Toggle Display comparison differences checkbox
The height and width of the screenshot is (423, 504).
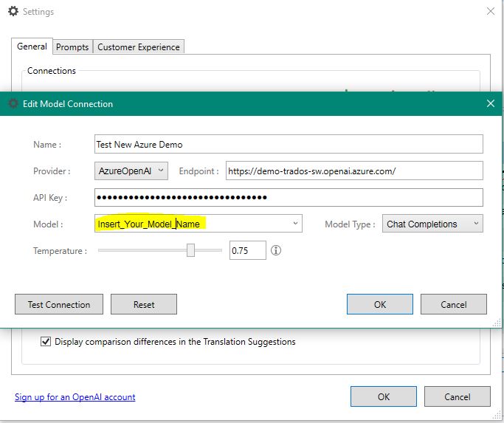coord(46,341)
